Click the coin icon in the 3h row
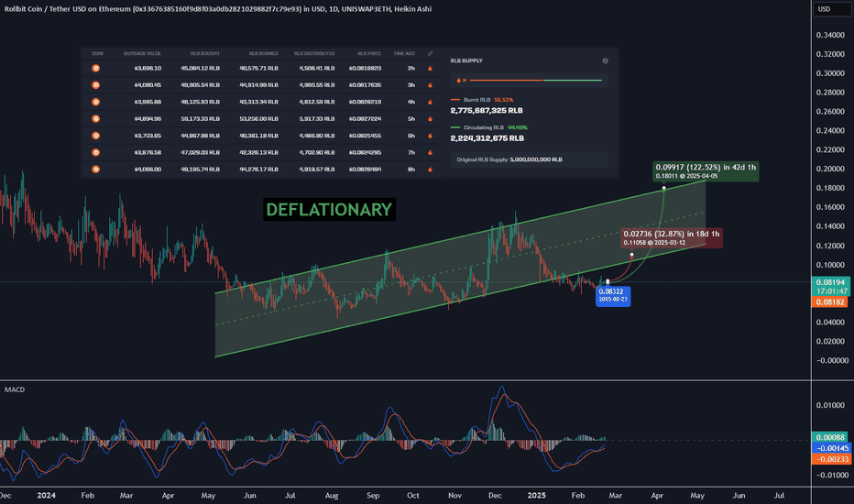The height and width of the screenshot is (504, 854). click(96, 85)
